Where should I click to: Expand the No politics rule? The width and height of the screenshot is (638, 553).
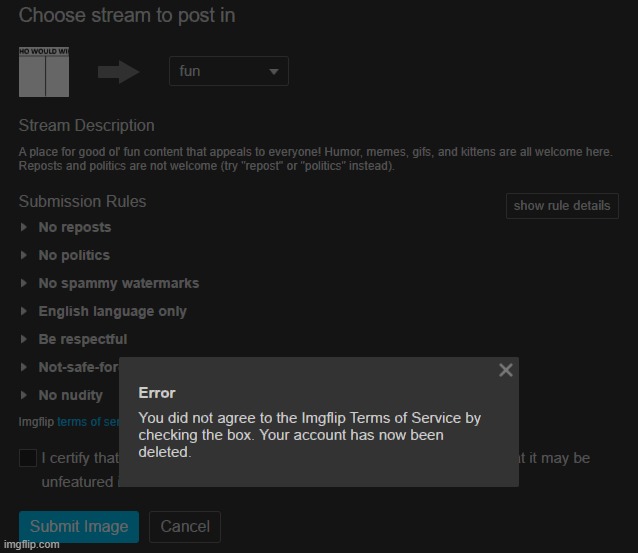(x=24, y=255)
